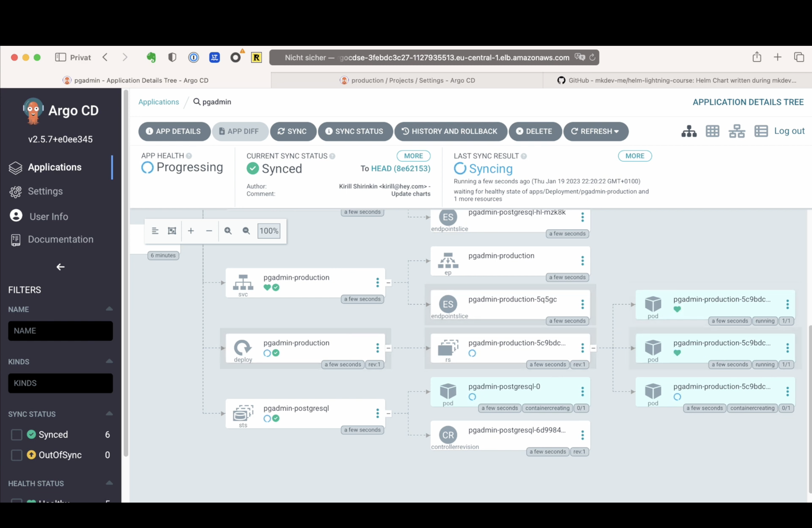
Task: Collapse children of pgadmin-production deploy node
Action: 388,348
